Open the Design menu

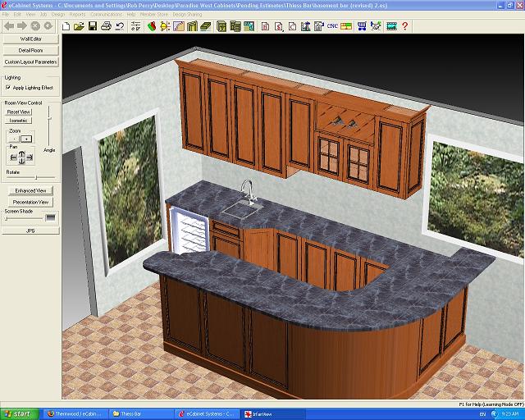58,15
